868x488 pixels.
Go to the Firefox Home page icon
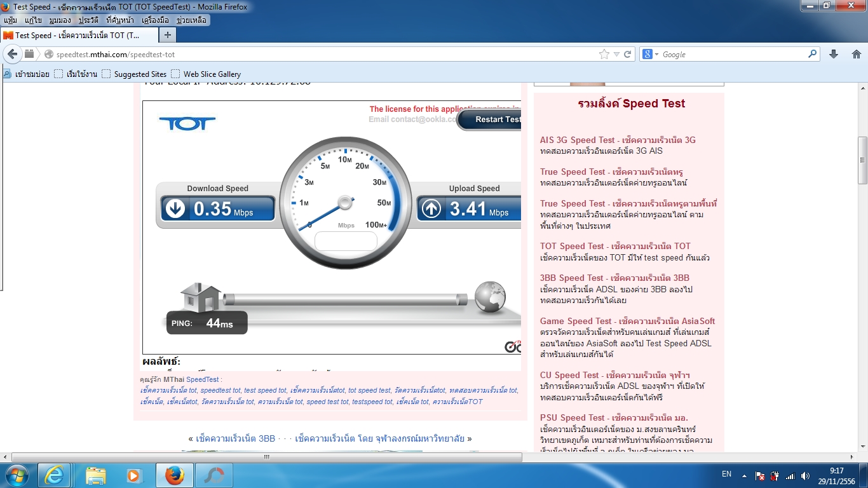(856, 55)
